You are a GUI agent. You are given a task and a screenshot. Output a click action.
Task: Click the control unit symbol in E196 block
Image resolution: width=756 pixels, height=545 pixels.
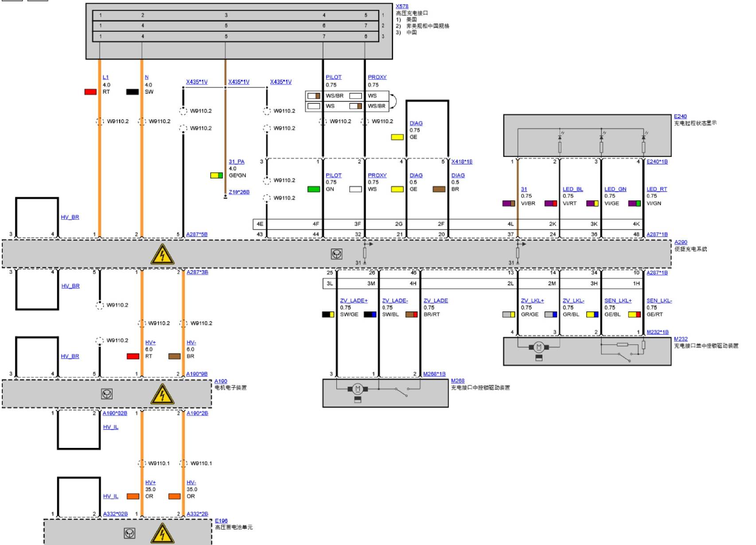coord(129,533)
